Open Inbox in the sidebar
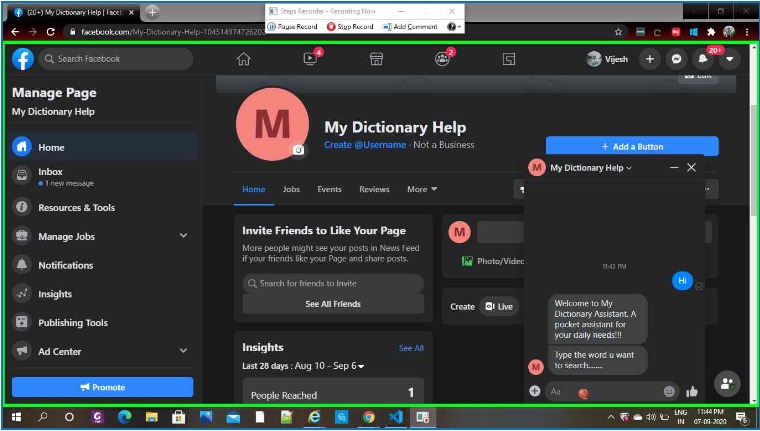Screen dimensions: 760x431 (x=105, y=176)
